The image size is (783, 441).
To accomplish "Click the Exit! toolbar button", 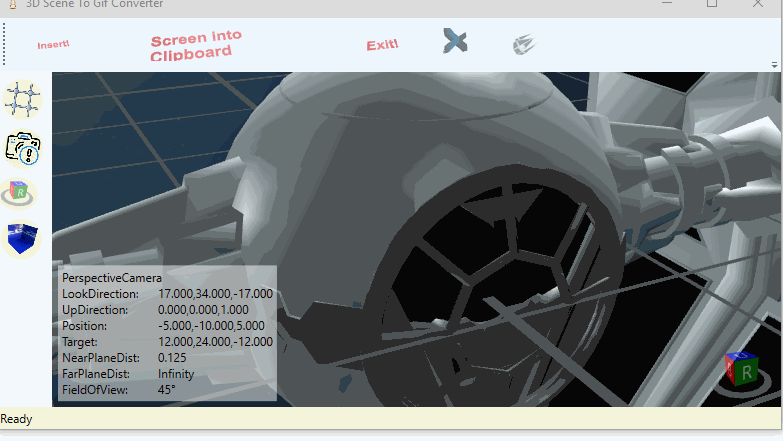I will (382, 45).
